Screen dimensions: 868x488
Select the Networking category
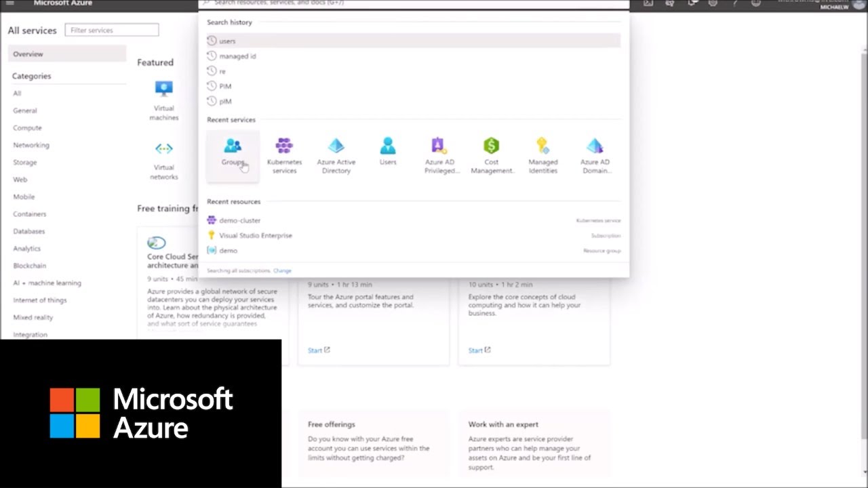[31, 145]
